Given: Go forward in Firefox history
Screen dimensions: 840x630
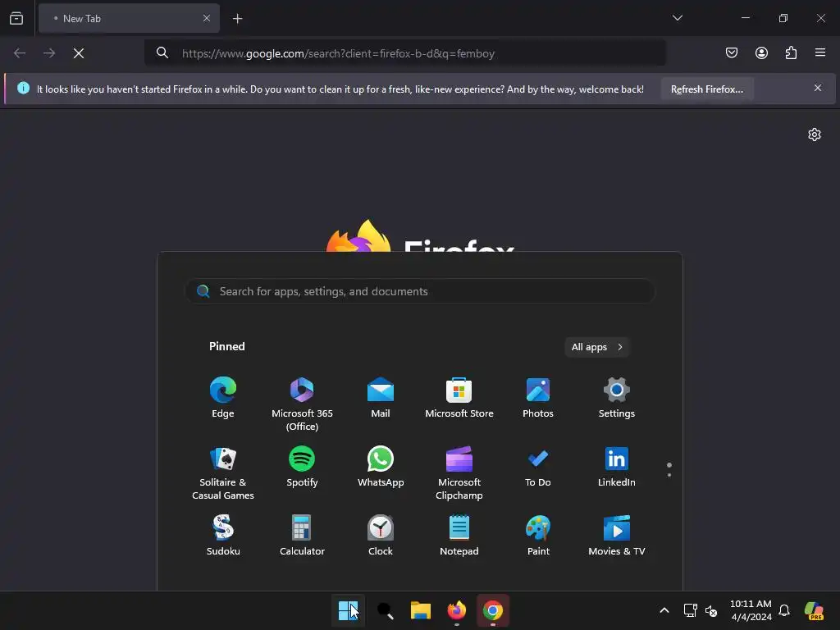Looking at the screenshot, I should 49,53.
